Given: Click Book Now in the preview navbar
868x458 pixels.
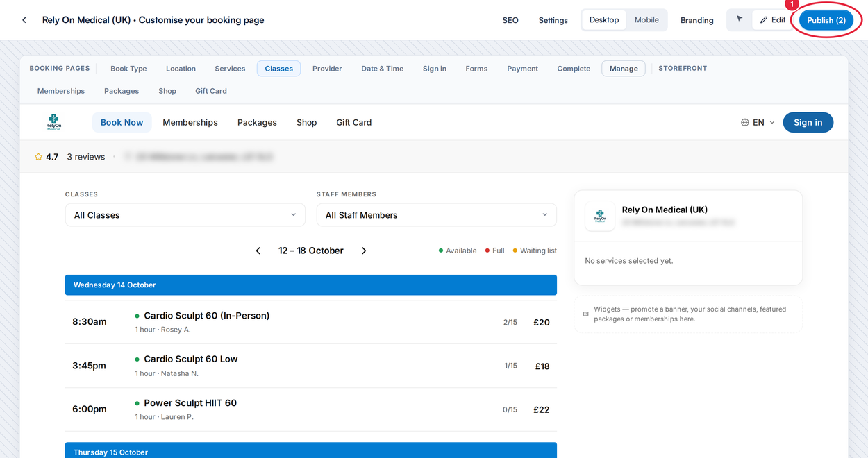Looking at the screenshot, I should pyautogui.click(x=122, y=123).
